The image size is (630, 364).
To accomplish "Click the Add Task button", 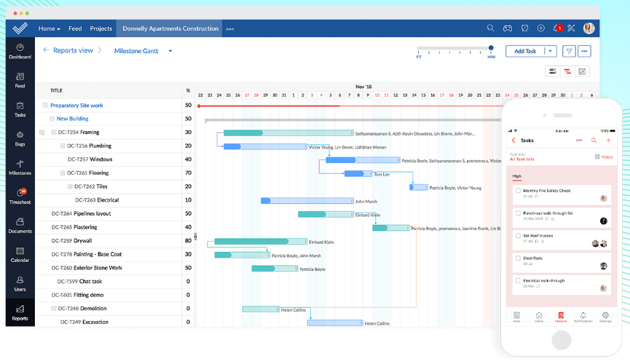I will pos(525,51).
